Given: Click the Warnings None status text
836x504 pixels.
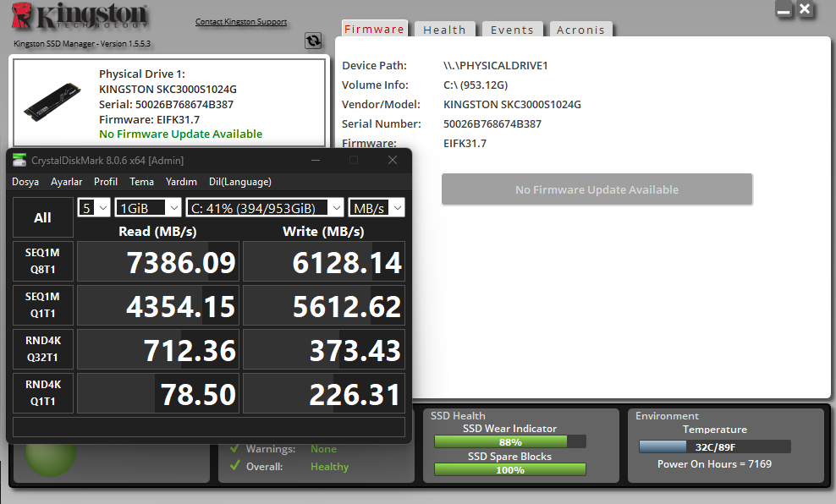Looking at the screenshot, I should (x=323, y=448).
